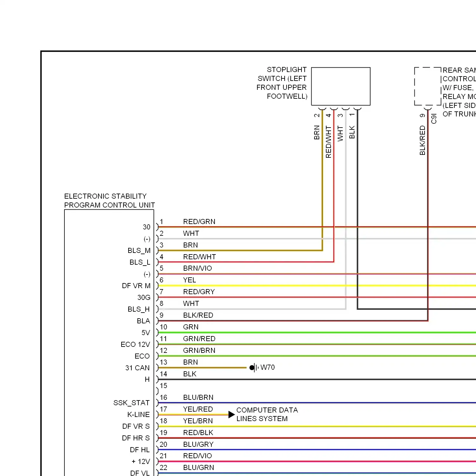Click the RED/GRY wire label
Screen dimensions: 476x476
click(199, 292)
